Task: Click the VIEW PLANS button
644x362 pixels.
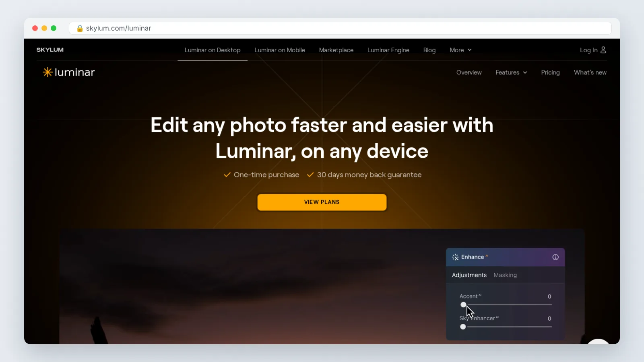Action: [322, 202]
